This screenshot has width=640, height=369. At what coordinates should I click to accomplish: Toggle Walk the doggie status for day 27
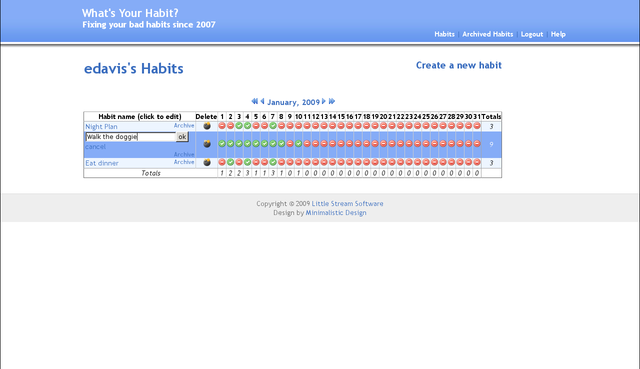[x=443, y=144]
